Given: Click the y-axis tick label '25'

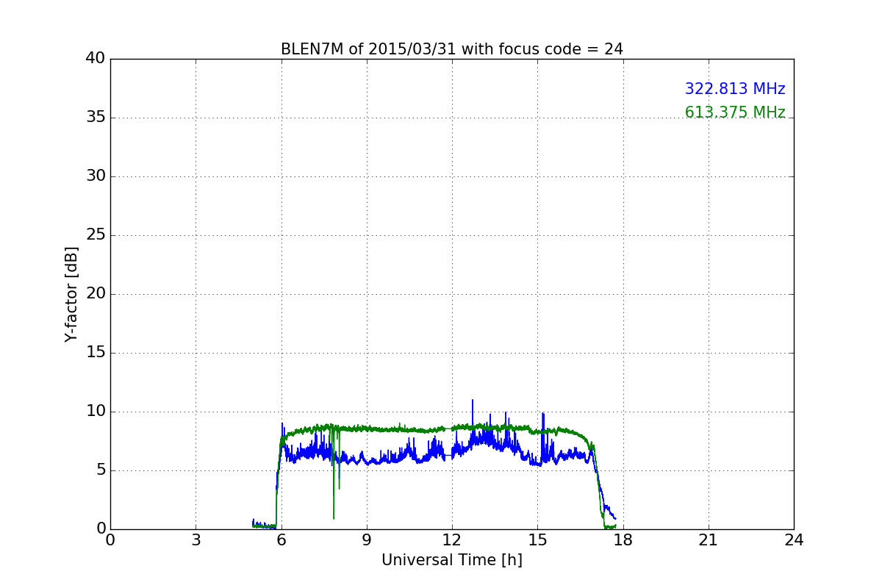Looking at the screenshot, I should 96,235.
